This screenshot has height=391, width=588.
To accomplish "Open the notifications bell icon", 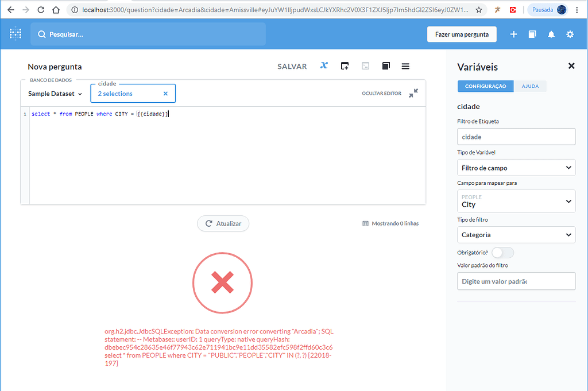I will click(551, 34).
